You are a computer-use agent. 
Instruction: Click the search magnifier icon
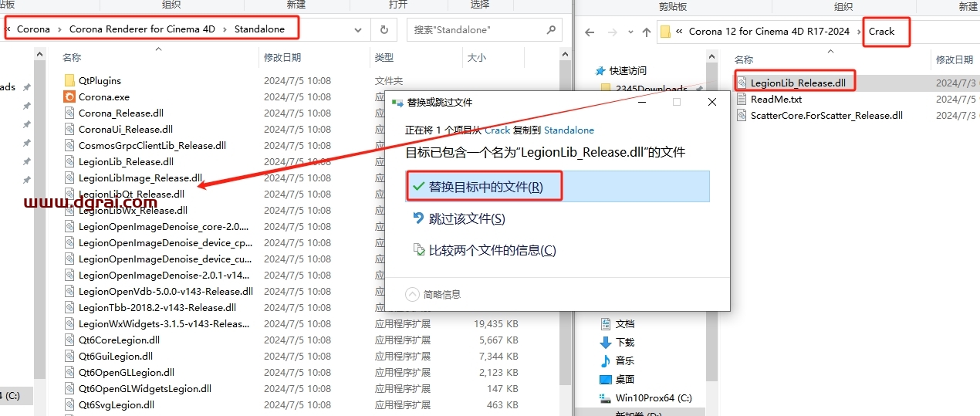point(551,30)
